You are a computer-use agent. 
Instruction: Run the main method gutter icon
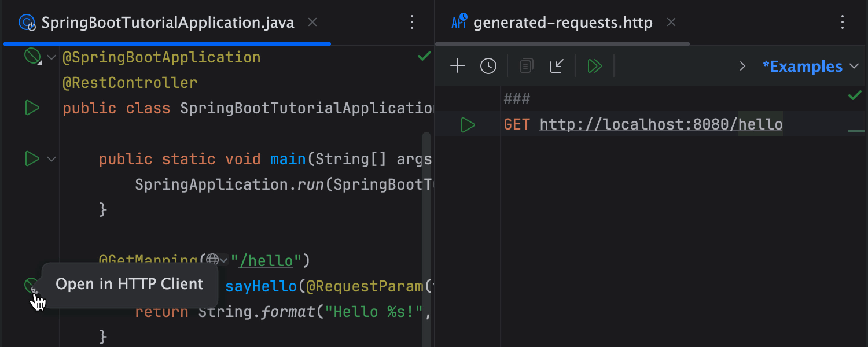tap(32, 158)
